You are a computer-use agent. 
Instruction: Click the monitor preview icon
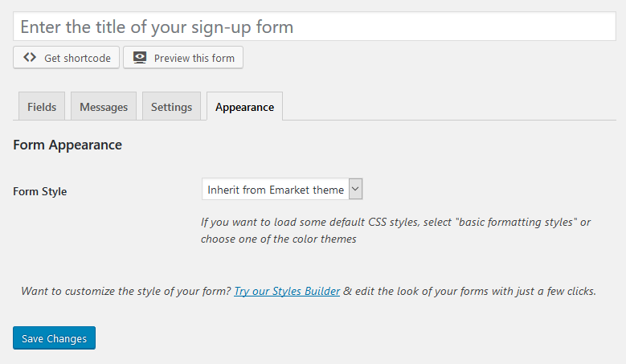140,58
